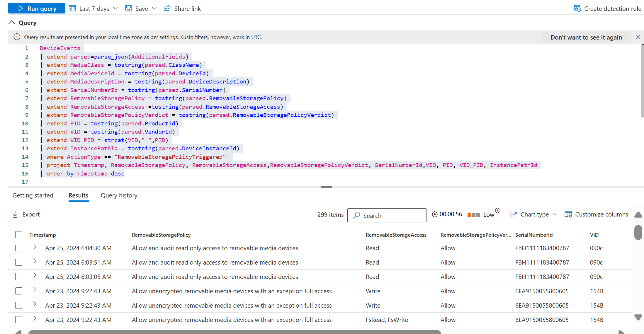Image resolution: width=644 pixels, height=334 pixels.
Task: Click the Last 7 days calendar icon
Action: 73,8
